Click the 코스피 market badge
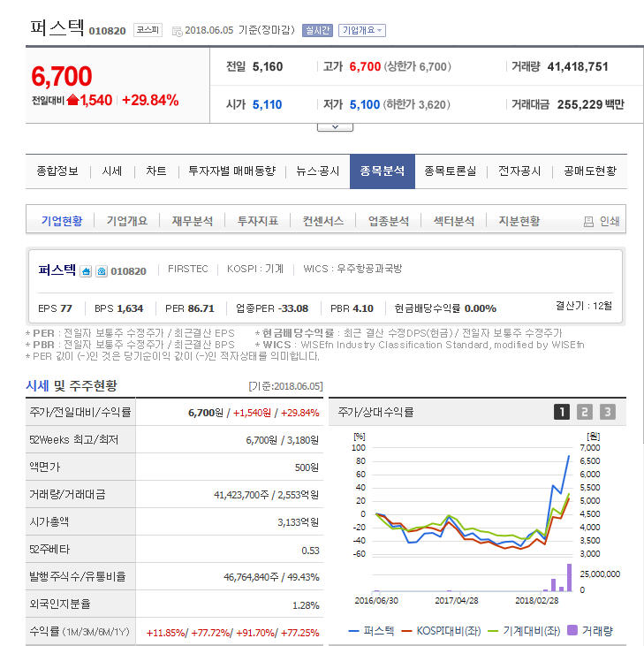Viewport: 644px width, 646px height. (x=147, y=30)
